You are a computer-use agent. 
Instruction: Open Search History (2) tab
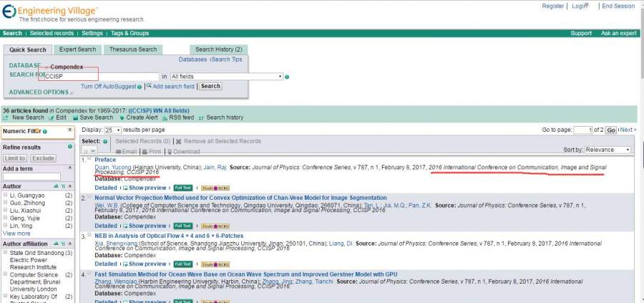point(218,49)
